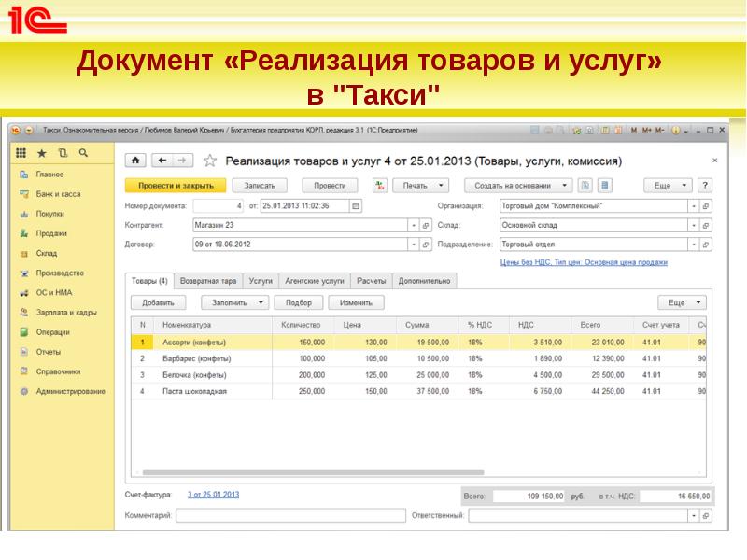This screenshot has height=560, width=747.
Task: Open History icon in left panel
Action: [x=63, y=153]
